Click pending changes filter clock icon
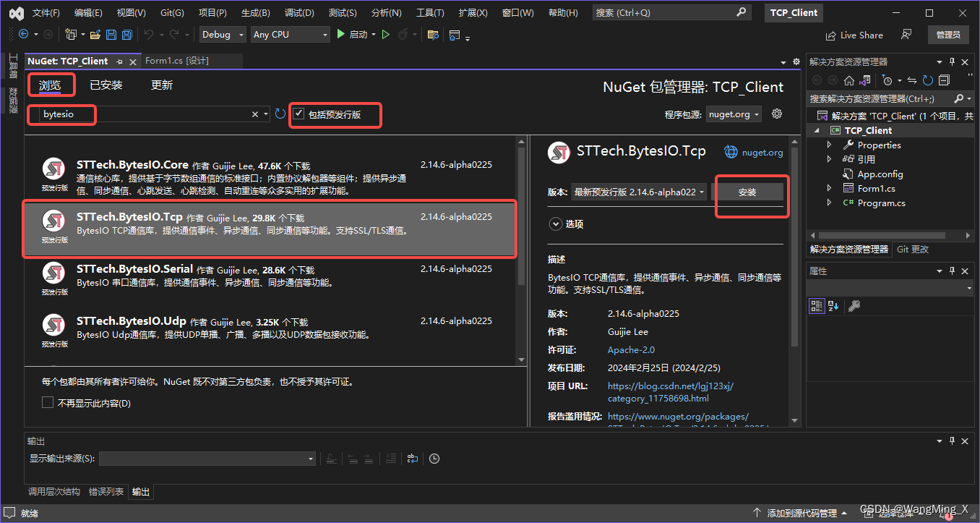 (887, 80)
